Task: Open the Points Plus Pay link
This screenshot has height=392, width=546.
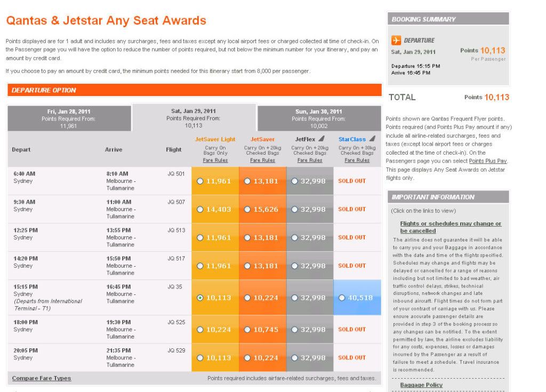Action: tap(488, 161)
